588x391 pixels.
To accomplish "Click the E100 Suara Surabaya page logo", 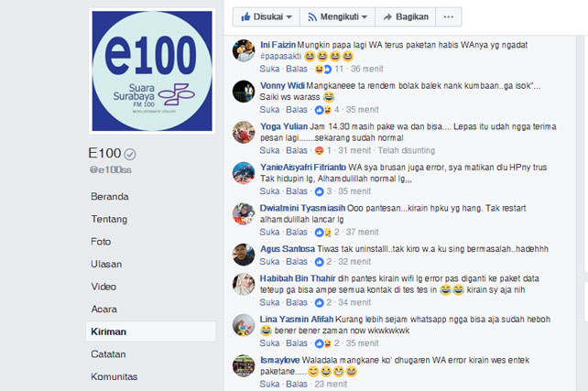I will pyautogui.click(x=152, y=71).
